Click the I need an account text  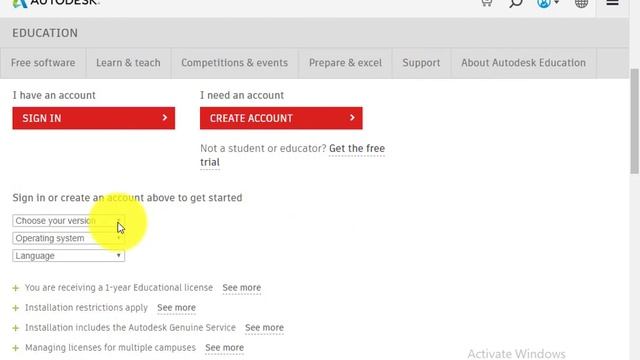coord(242,95)
